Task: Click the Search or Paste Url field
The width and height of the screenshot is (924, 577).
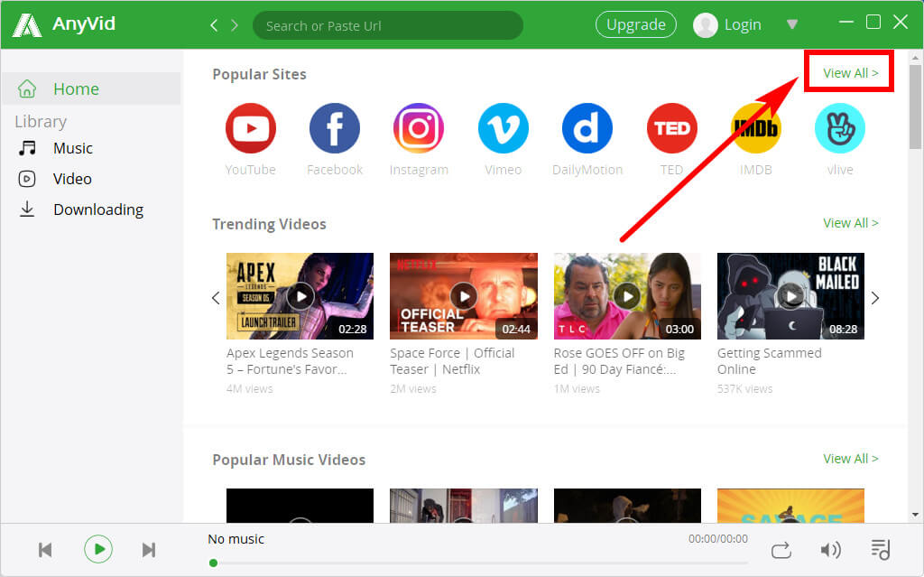Action: click(388, 25)
